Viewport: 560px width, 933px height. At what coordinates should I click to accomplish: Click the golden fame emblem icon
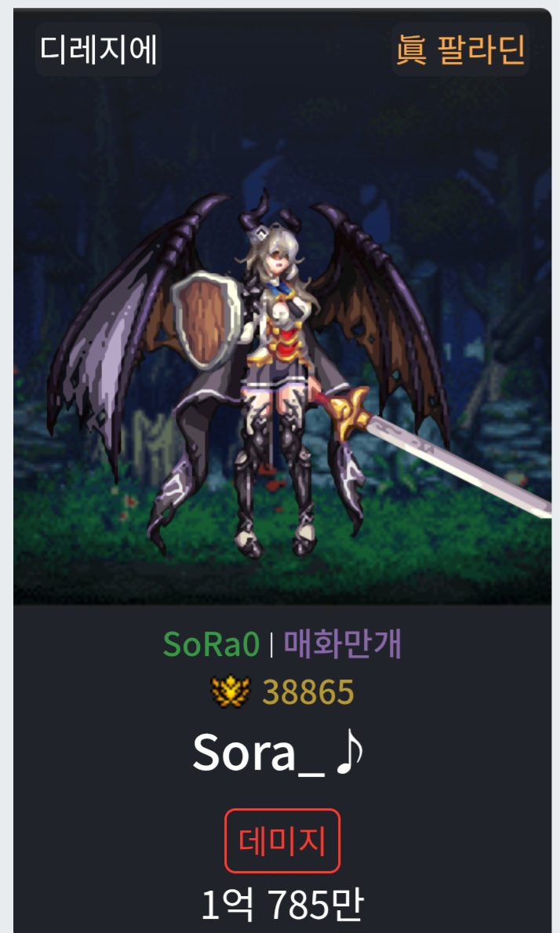tap(231, 691)
